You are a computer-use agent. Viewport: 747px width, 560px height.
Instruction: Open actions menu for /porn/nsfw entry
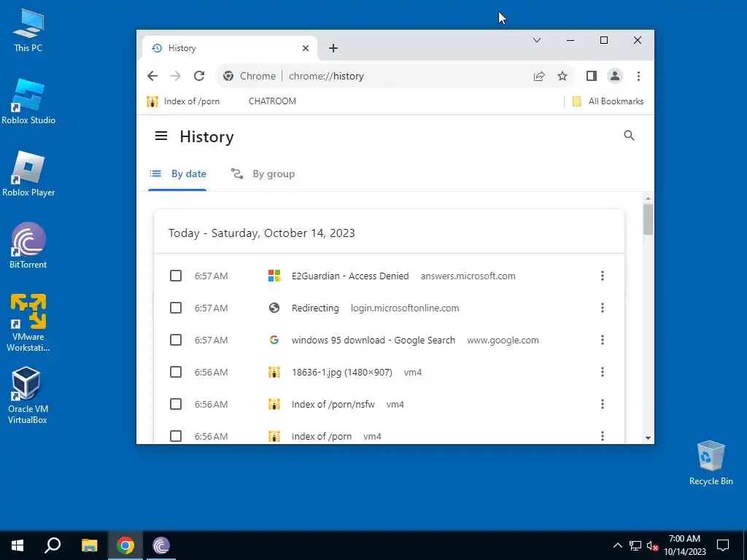pos(602,404)
